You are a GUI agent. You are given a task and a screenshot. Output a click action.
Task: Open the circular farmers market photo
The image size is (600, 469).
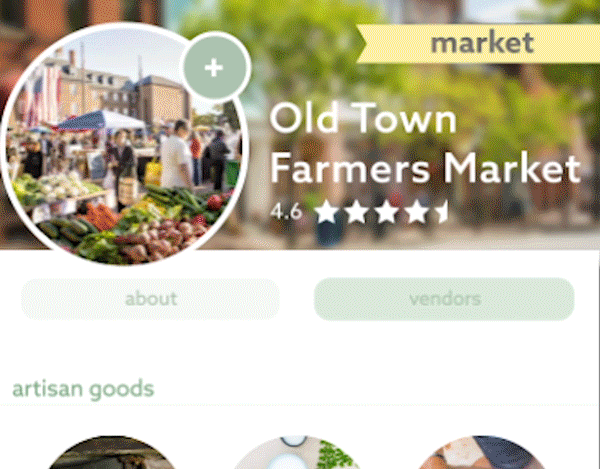(x=123, y=145)
